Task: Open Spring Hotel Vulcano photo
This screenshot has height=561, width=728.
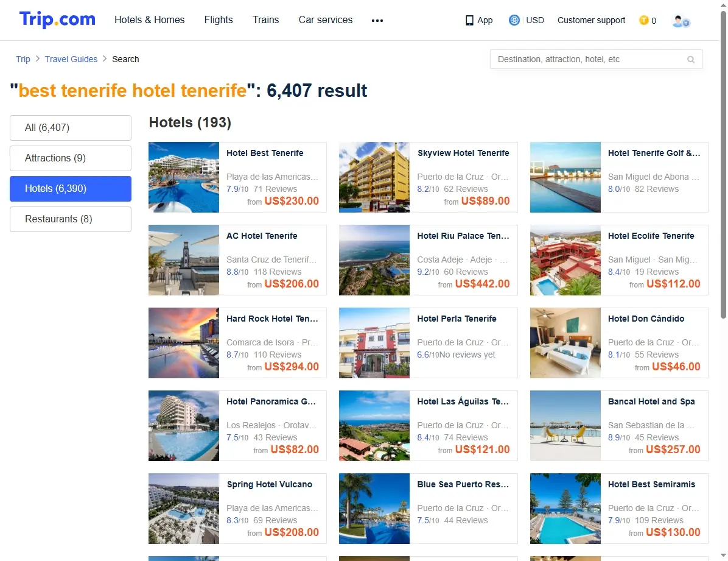Action: (x=184, y=508)
